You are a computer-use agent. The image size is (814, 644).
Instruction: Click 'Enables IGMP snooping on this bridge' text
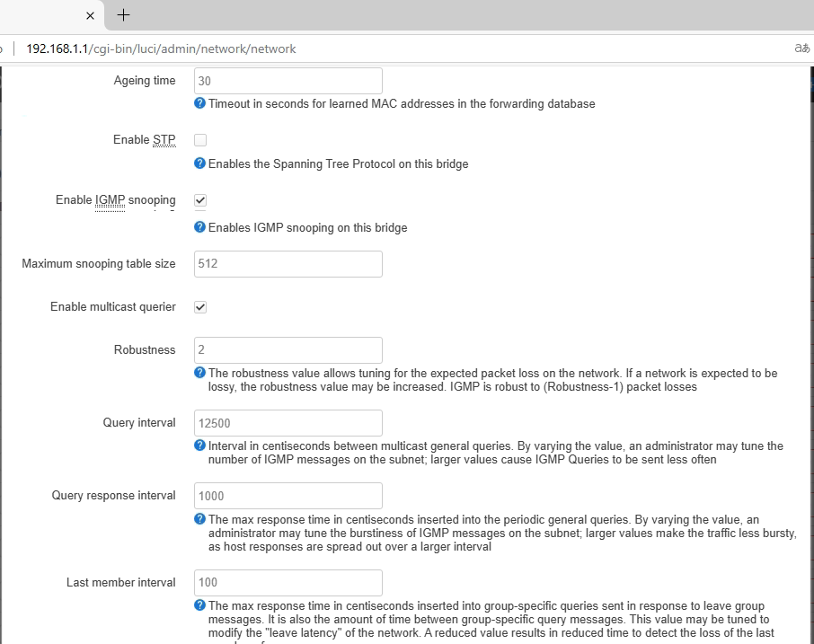click(308, 228)
